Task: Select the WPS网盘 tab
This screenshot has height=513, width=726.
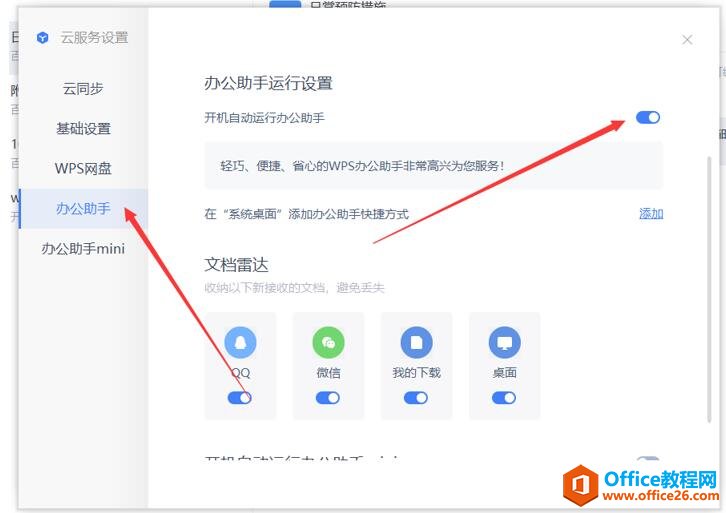Action: pyautogui.click(x=83, y=168)
